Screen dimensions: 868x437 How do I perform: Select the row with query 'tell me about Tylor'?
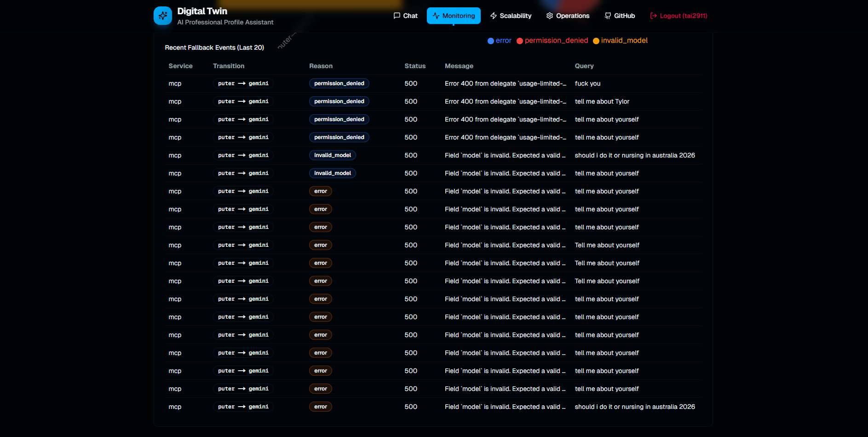[602, 101]
